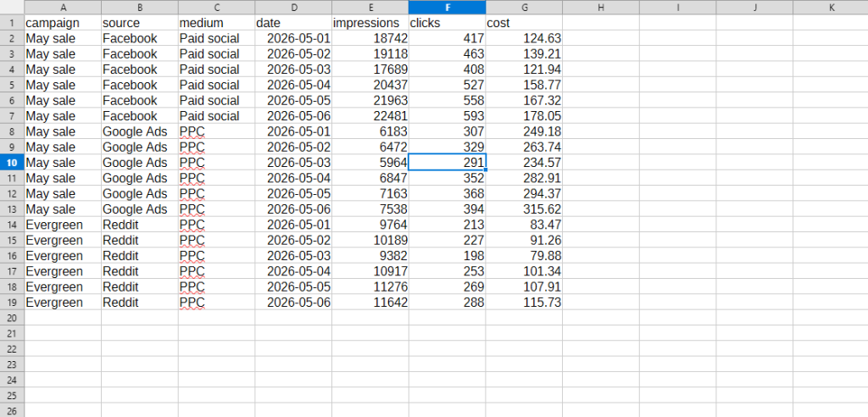Click clicks value 198
Image resolution: width=868 pixels, height=417 pixels.
click(x=448, y=255)
